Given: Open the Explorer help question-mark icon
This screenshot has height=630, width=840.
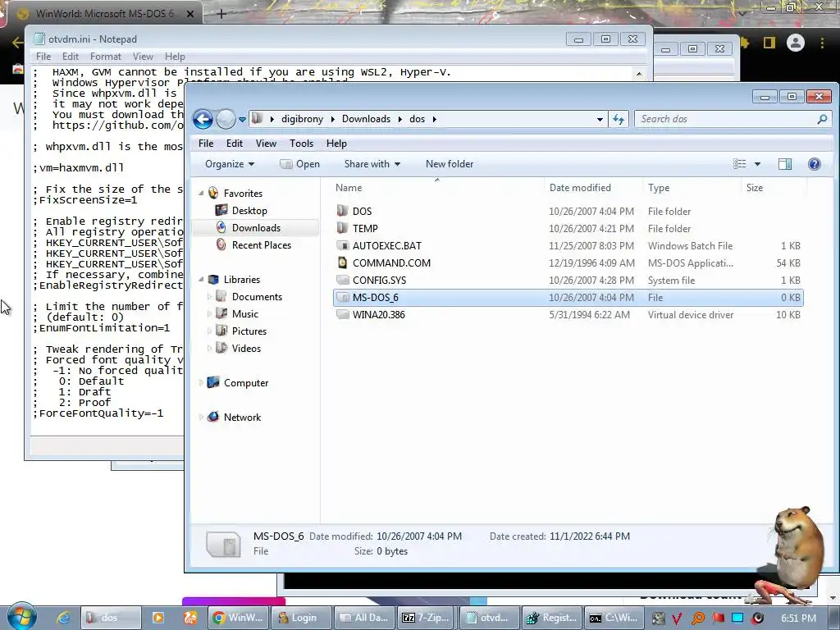Looking at the screenshot, I should click(x=815, y=164).
